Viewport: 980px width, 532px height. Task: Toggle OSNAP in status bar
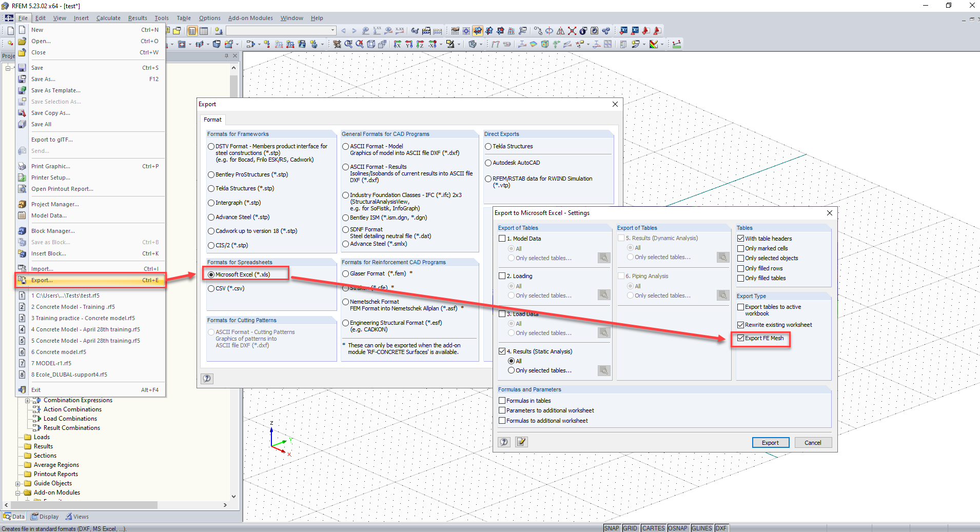point(678,528)
